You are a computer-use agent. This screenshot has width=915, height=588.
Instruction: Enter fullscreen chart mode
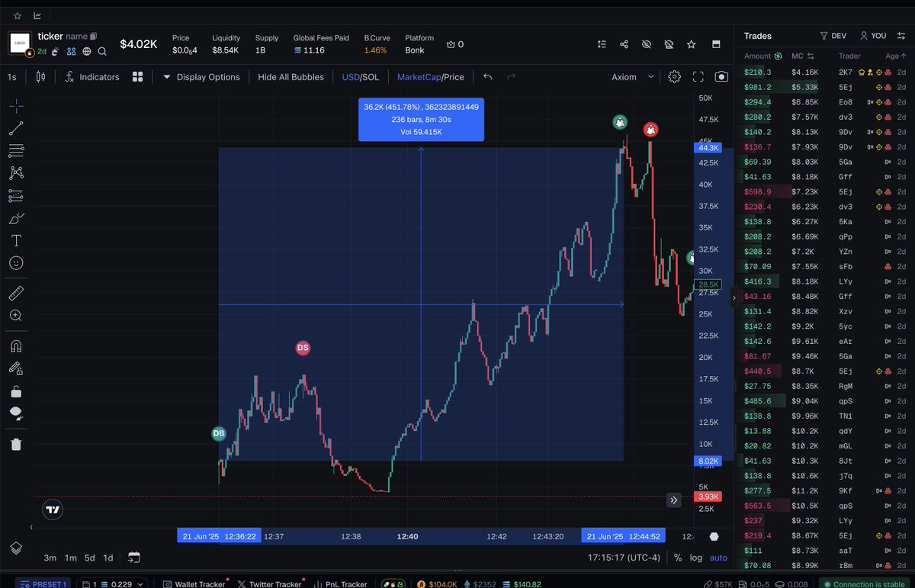point(698,77)
